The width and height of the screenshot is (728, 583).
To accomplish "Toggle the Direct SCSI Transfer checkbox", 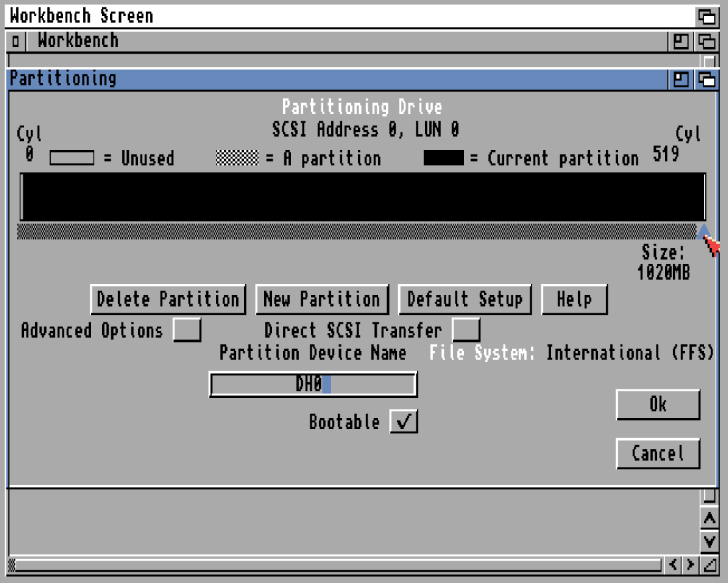I will coord(466,329).
